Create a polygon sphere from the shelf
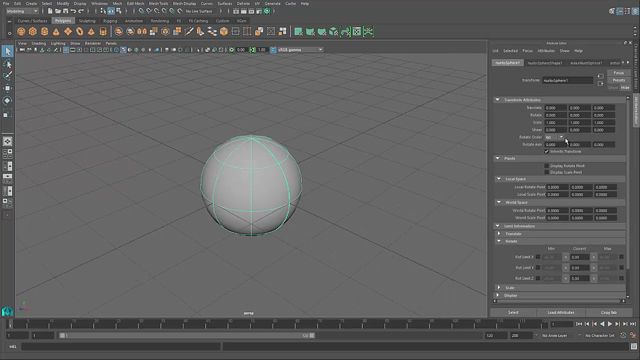640x360 pixels. (x=21, y=31)
